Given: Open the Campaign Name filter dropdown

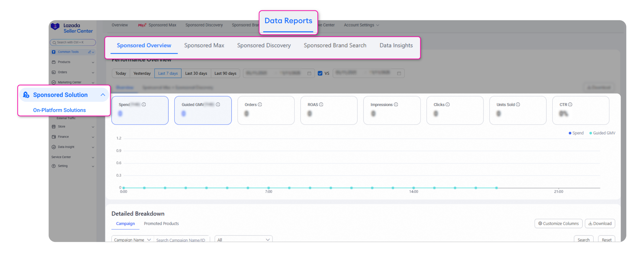Looking at the screenshot, I should pyautogui.click(x=132, y=240).
